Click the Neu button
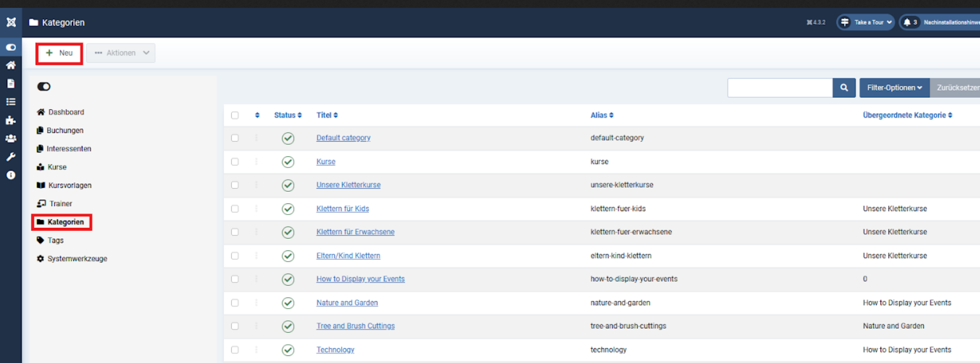This screenshot has height=363, width=980. click(x=59, y=53)
